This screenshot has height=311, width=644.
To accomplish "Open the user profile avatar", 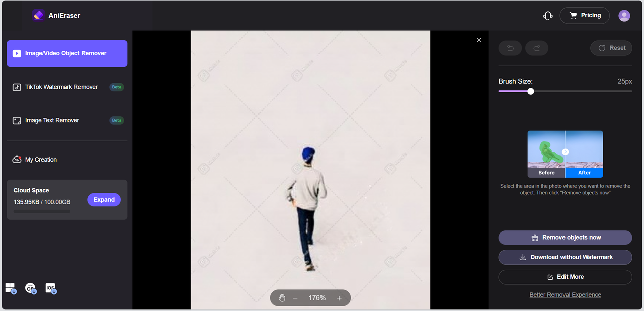I will 624,16.
